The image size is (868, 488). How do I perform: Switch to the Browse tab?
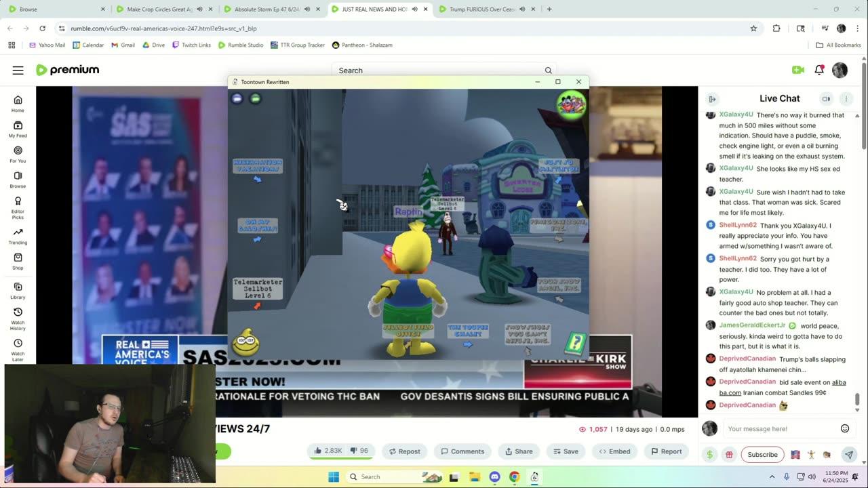click(56, 9)
